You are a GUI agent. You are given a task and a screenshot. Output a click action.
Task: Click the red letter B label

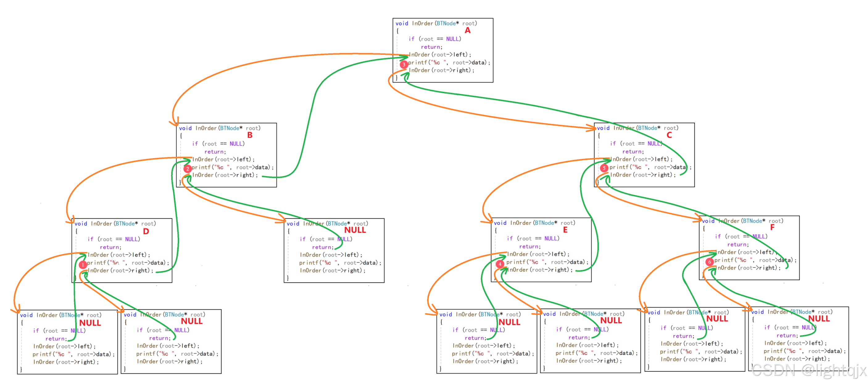coord(250,135)
